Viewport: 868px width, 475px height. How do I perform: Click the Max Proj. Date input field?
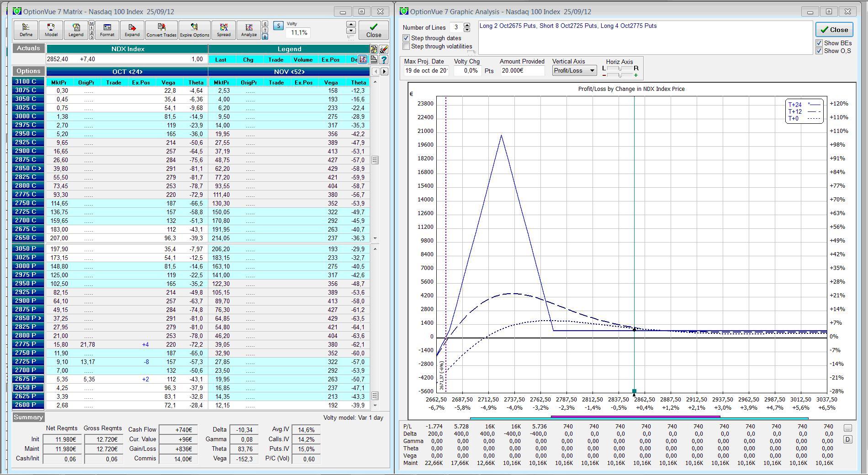point(426,71)
